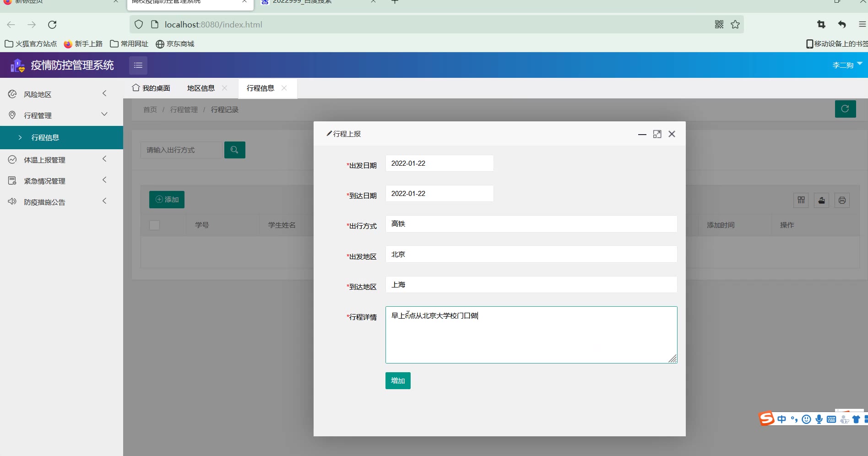
Task: Click the Sogou input method logo
Action: (766, 418)
